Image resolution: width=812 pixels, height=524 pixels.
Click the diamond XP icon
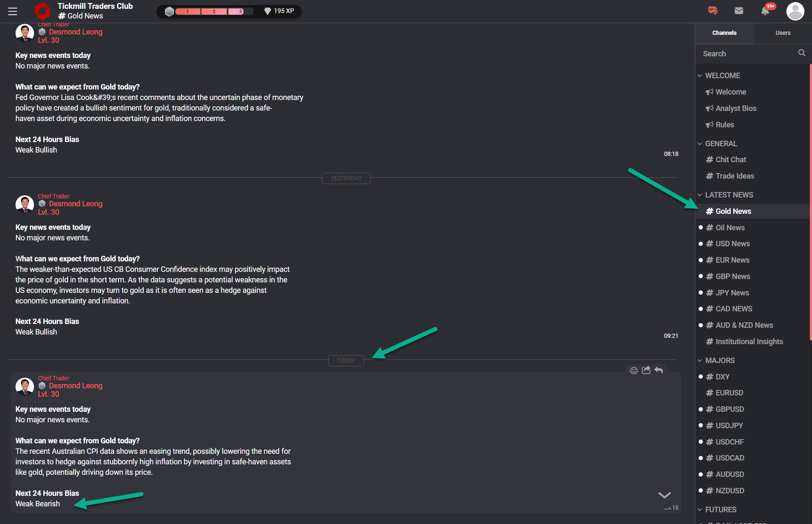pyautogui.click(x=267, y=11)
